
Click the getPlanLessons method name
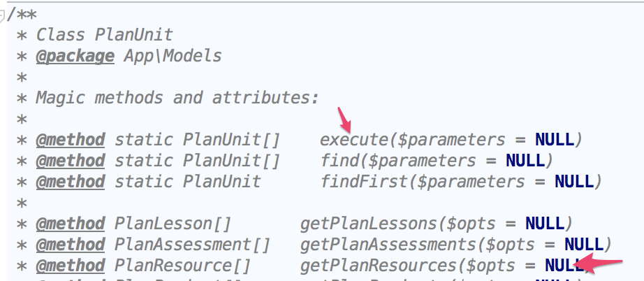pos(358,224)
